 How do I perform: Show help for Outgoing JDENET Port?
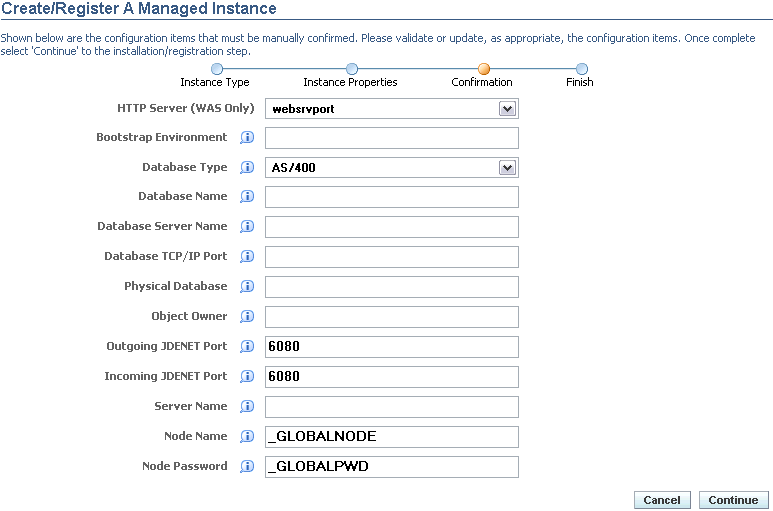click(247, 347)
